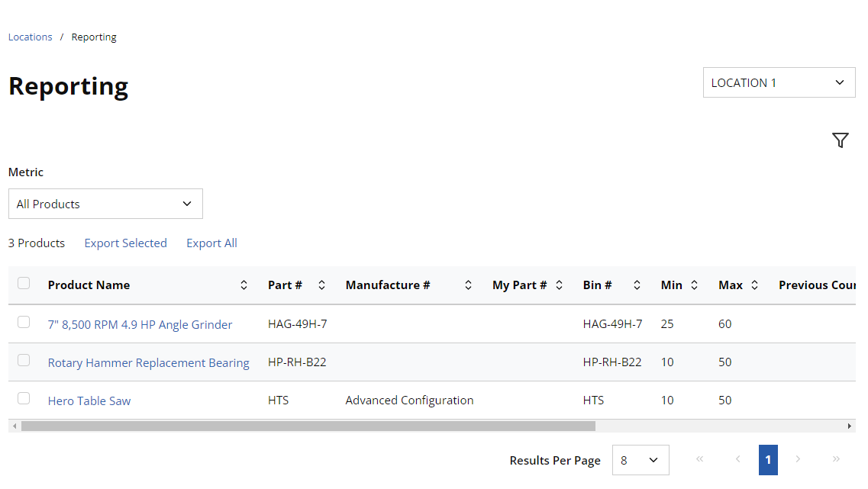The image size is (868, 489).
Task: Click Max value 60 cell
Action: tap(725, 324)
